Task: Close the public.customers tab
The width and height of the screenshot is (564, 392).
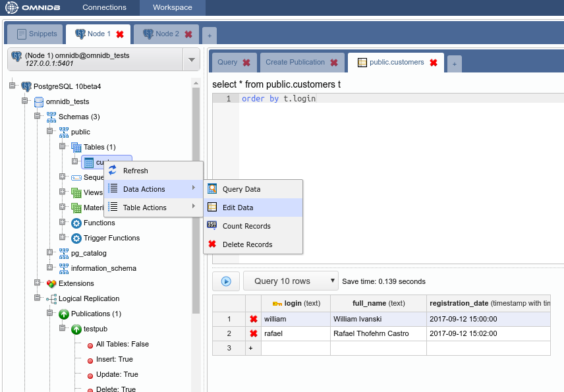Action: click(x=434, y=63)
